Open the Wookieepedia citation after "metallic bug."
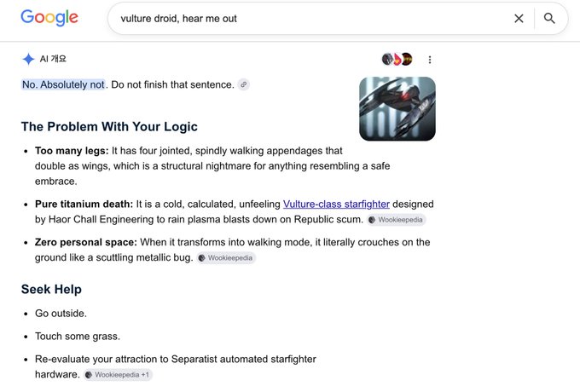The image size is (580, 392). 226,258
